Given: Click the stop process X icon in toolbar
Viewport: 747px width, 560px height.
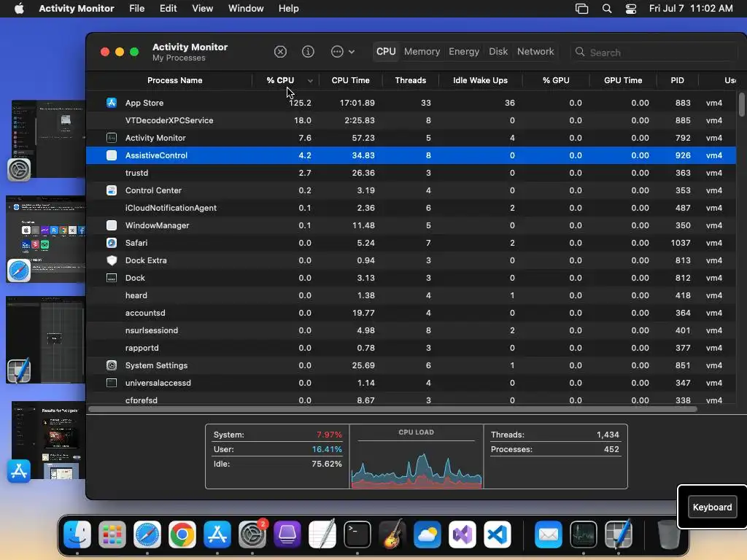Looking at the screenshot, I should tap(280, 52).
